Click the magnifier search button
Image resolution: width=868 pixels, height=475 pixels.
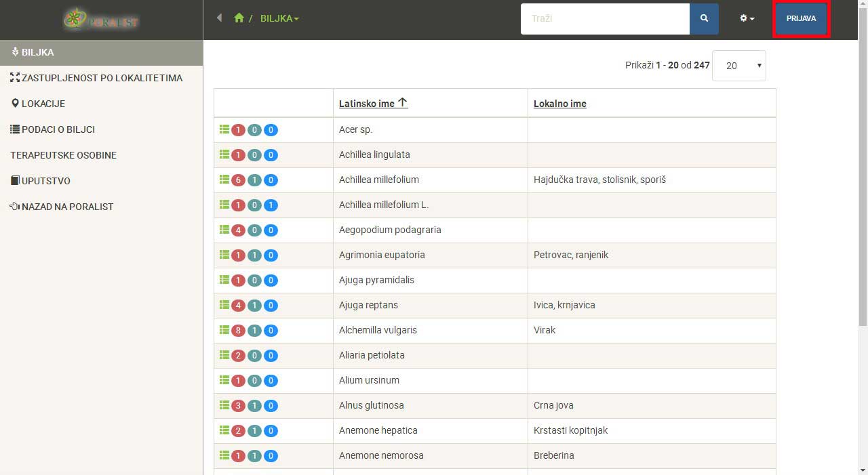pyautogui.click(x=704, y=19)
